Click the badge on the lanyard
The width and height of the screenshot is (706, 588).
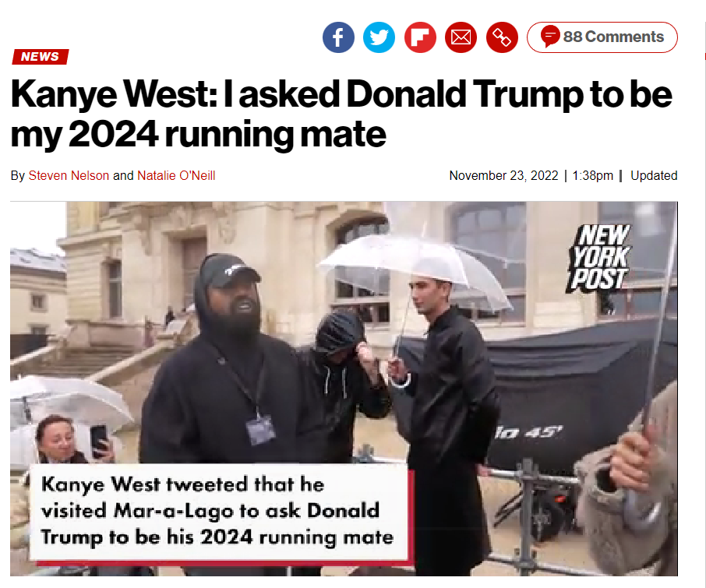pos(261,430)
